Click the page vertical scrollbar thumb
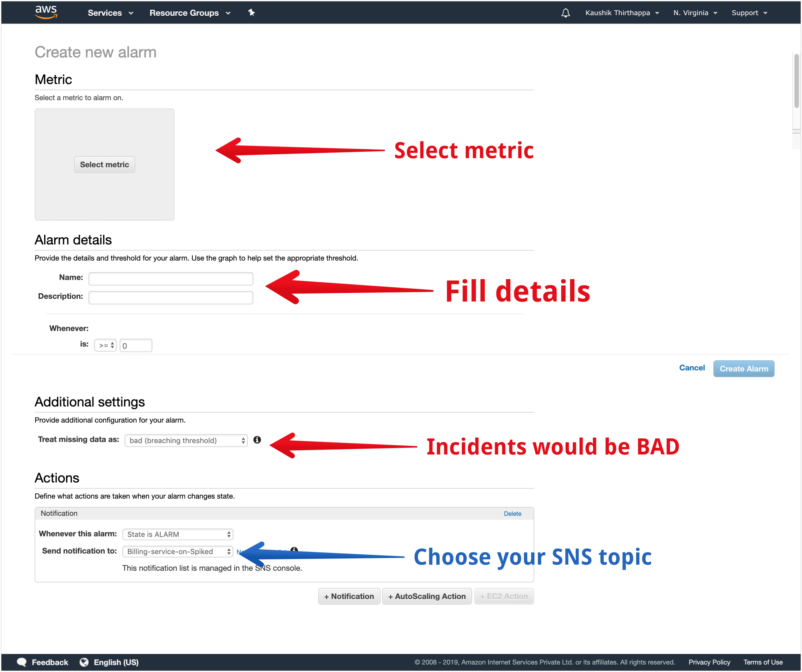802x672 pixels. coord(796,81)
